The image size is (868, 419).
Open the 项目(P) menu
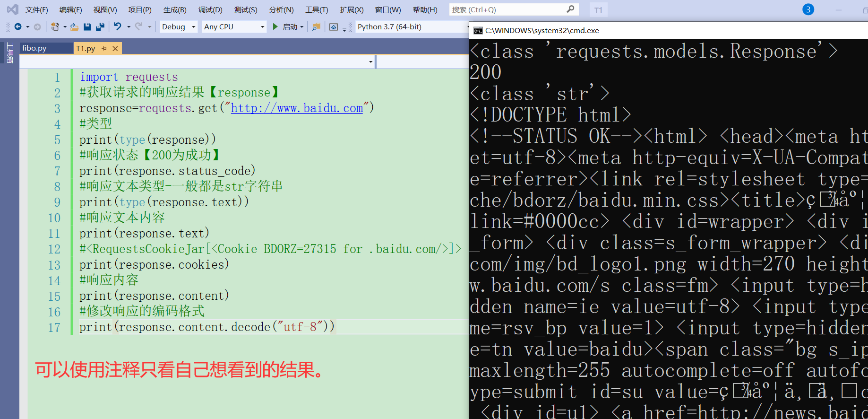tap(140, 9)
